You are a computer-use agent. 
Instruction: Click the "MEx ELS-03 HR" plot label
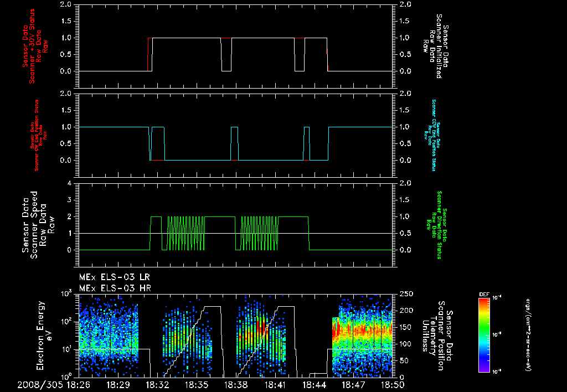click(x=115, y=288)
